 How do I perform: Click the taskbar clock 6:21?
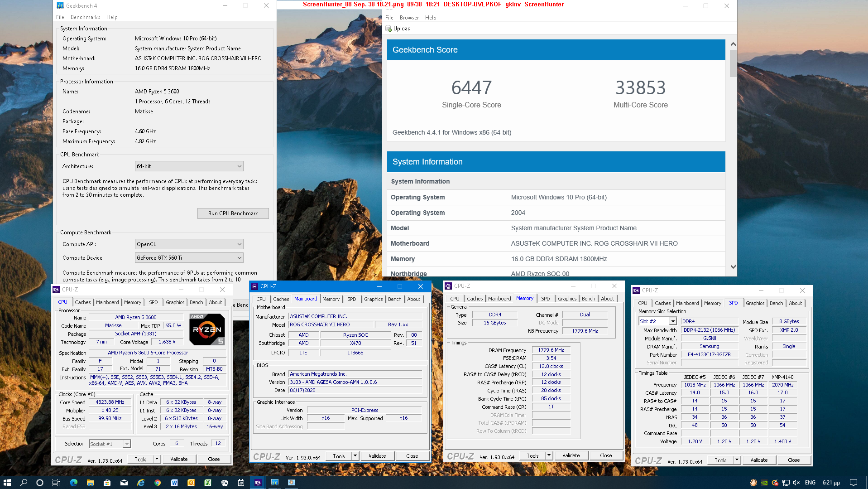[x=831, y=483]
